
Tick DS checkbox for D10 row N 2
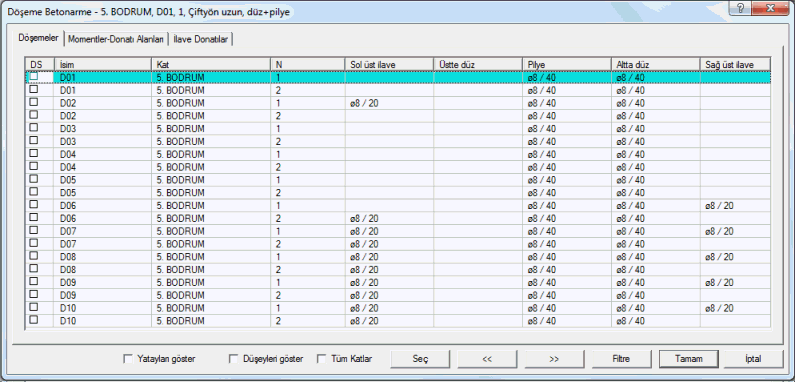pos(33,320)
